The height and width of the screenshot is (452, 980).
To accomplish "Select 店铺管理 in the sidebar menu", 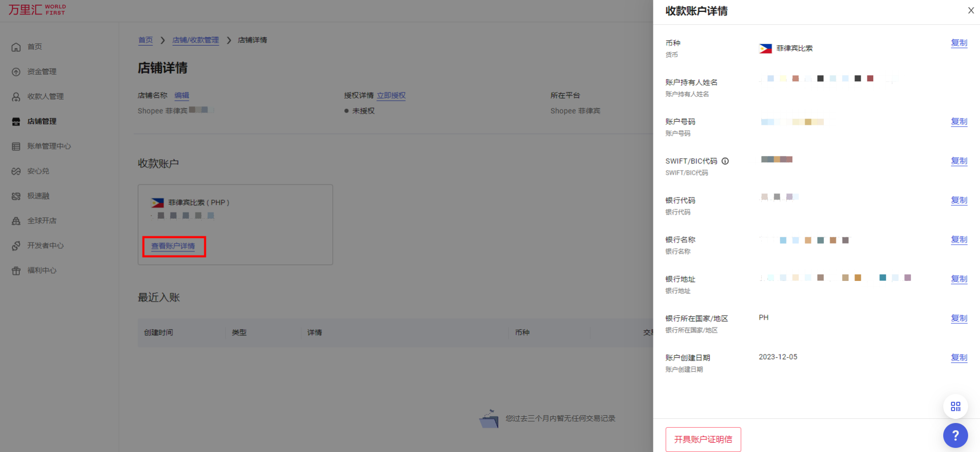I will tap(41, 121).
